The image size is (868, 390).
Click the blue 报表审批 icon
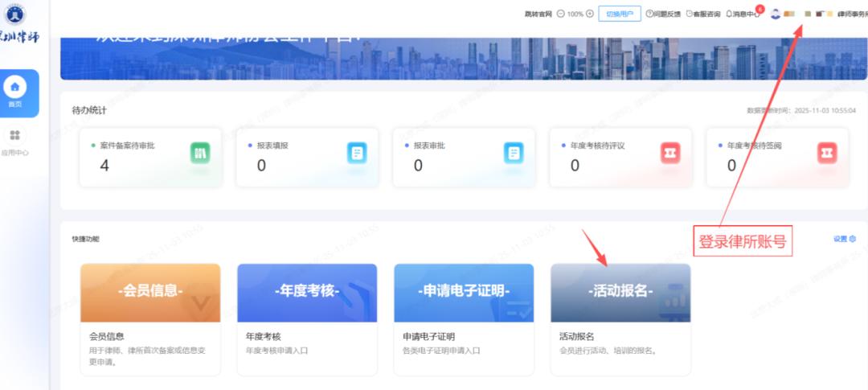click(x=514, y=152)
